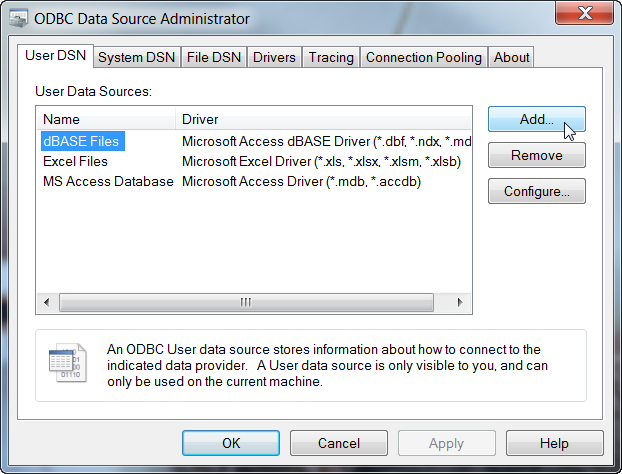Open Configure... for the selected source
Viewport: 622px width, 474px height.
pyautogui.click(x=537, y=191)
